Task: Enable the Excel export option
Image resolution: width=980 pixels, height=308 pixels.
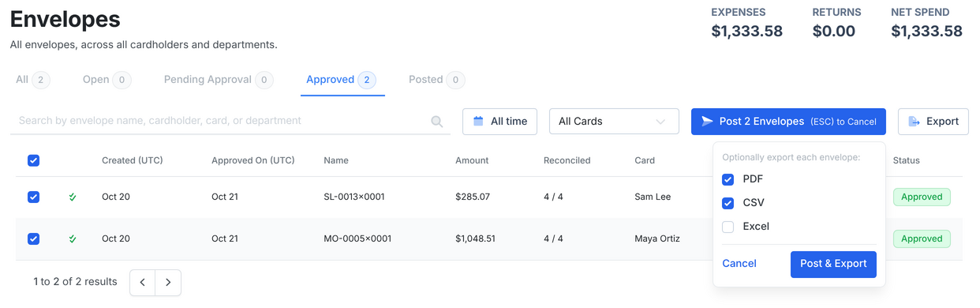Action: (x=728, y=227)
